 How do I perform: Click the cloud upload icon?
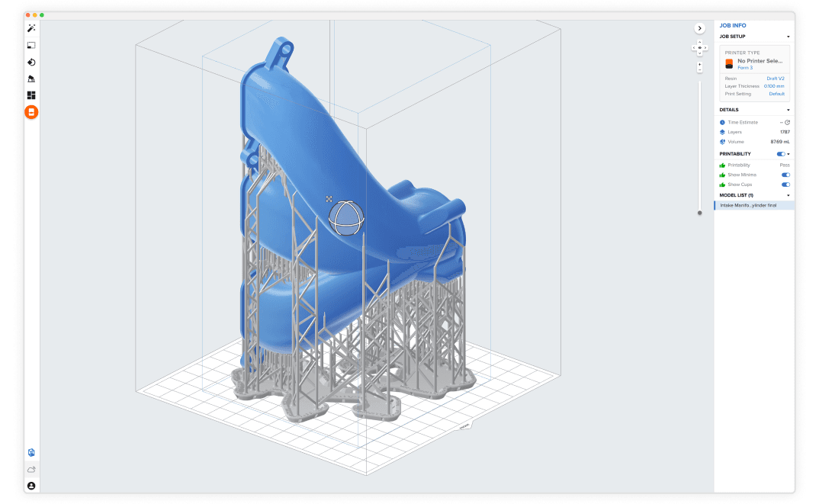[31, 470]
